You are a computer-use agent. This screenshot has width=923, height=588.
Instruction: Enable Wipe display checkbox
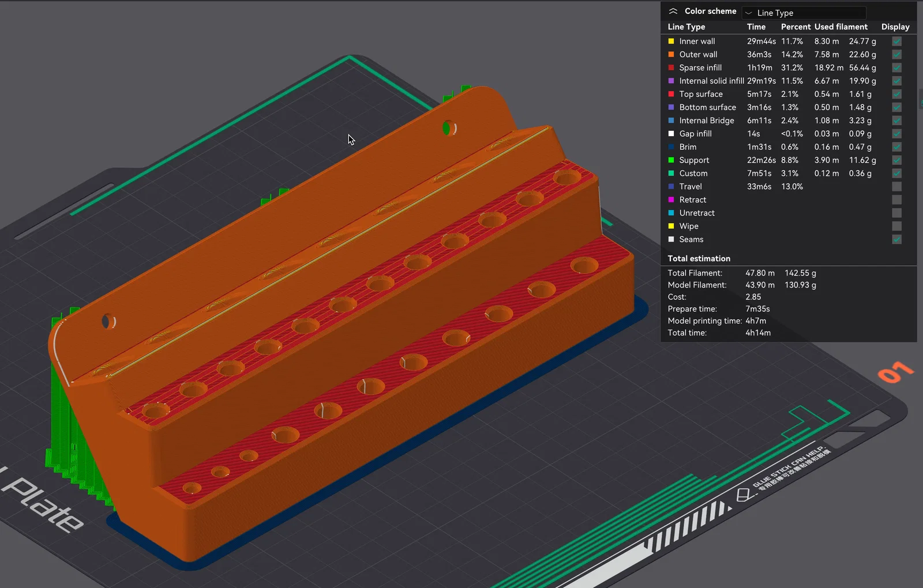(896, 227)
